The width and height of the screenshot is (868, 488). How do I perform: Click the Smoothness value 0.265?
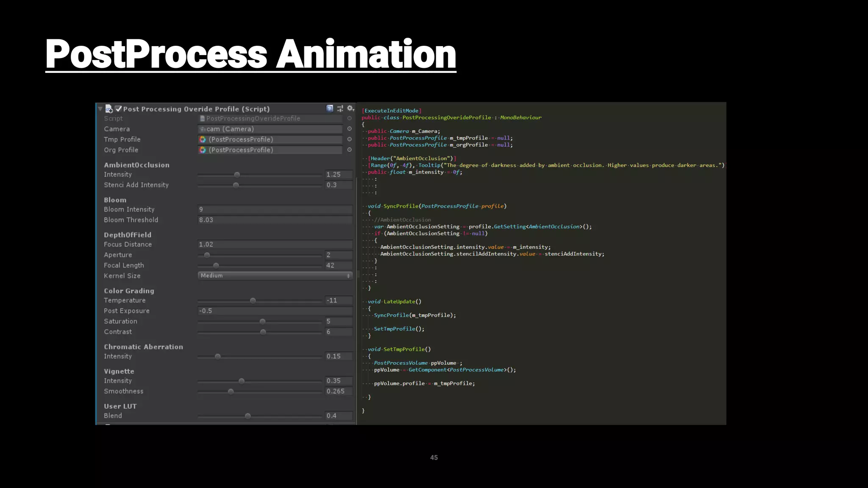coord(339,391)
